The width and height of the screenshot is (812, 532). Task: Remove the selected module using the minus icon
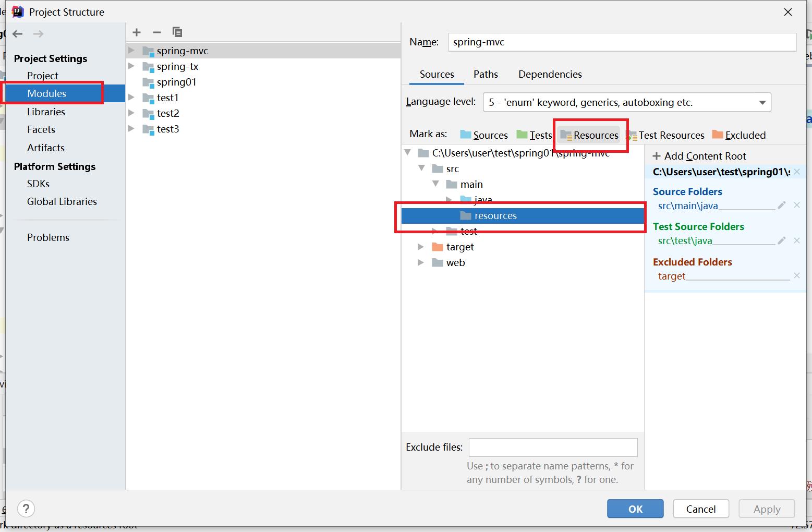pyautogui.click(x=156, y=32)
